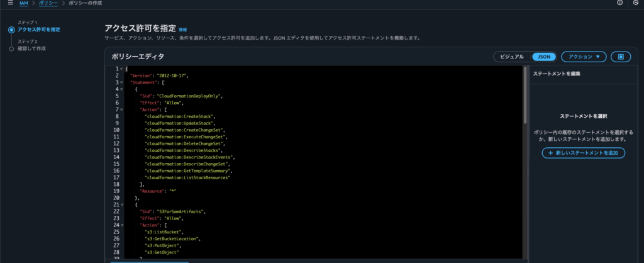The width and height of the screenshot is (644, 263).
Task: Place cursor on the cloudformation:CreateStack line
Action: pyautogui.click(x=180, y=116)
